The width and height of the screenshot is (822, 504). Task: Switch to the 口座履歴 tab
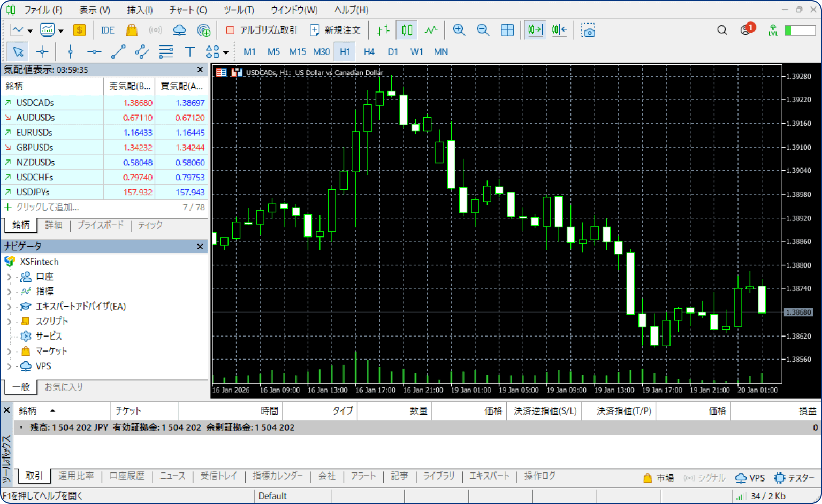tap(127, 476)
